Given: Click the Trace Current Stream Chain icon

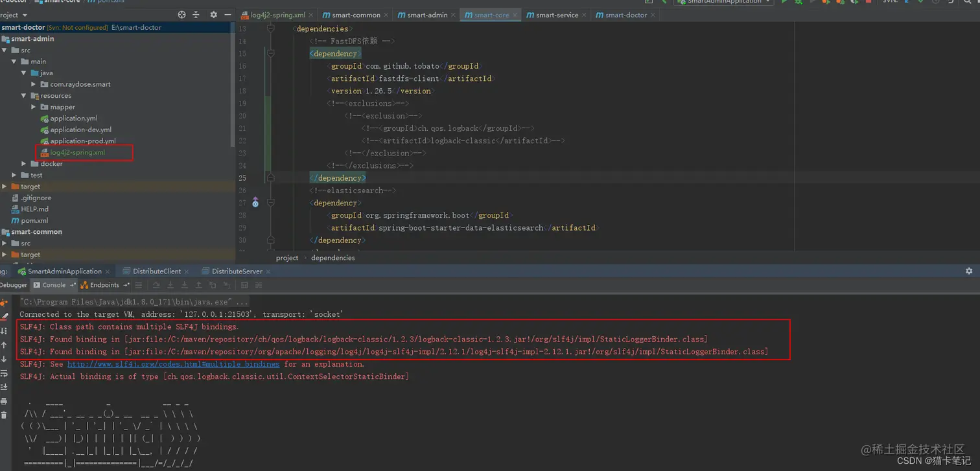Looking at the screenshot, I should [x=259, y=285].
